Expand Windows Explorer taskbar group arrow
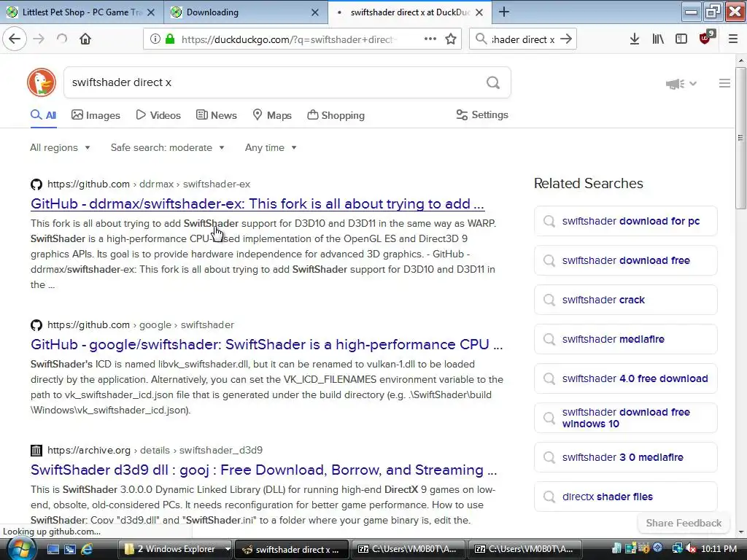This screenshot has width=747, height=560. pyautogui.click(x=228, y=549)
